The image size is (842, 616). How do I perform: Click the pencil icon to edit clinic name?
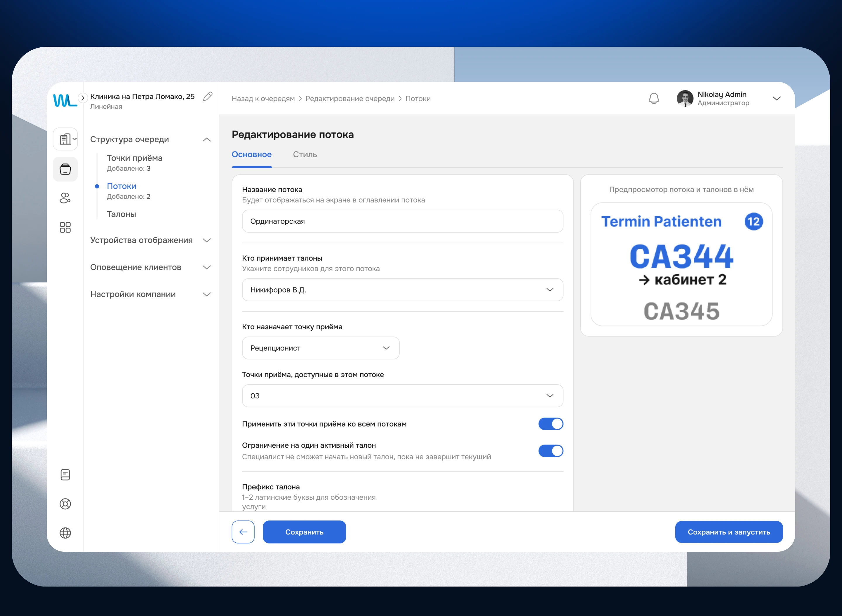click(x=208, y=96)
